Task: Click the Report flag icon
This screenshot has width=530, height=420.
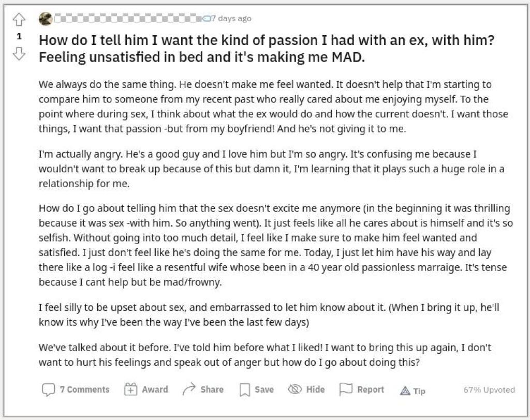Action: [x=346, y=389]
